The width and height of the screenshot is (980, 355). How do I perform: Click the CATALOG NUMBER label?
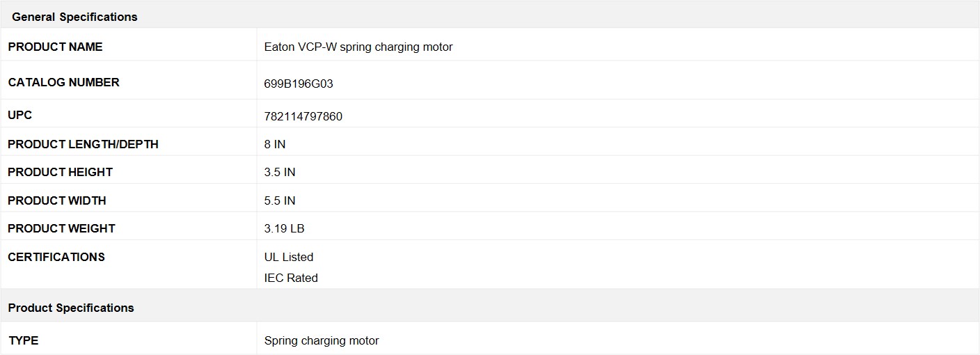(x=63, y=82)
